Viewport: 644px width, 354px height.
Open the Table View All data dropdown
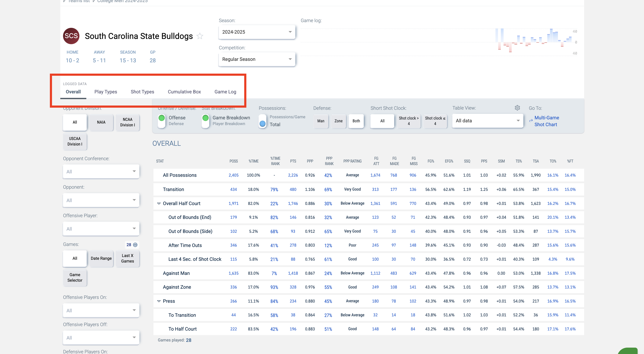tap(487, 121)
